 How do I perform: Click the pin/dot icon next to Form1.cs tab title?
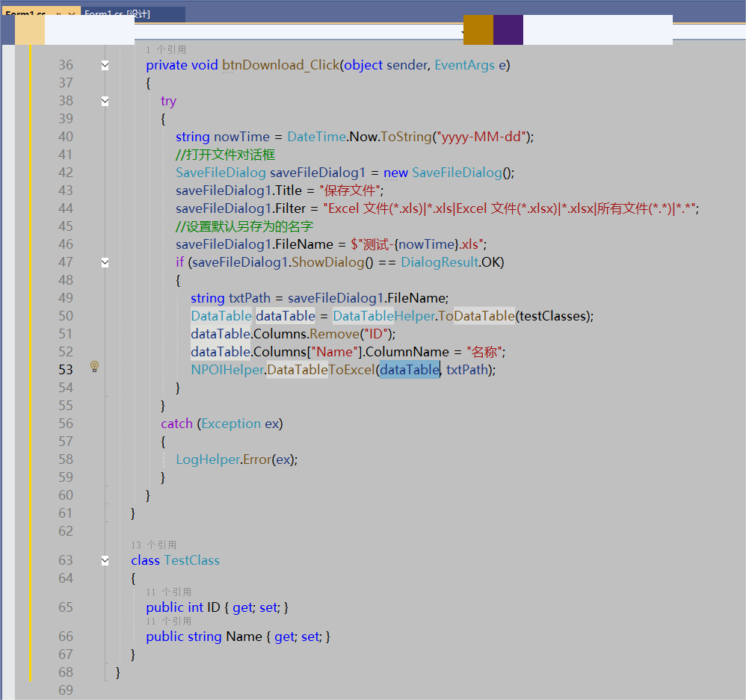click(x=57, y=13)
